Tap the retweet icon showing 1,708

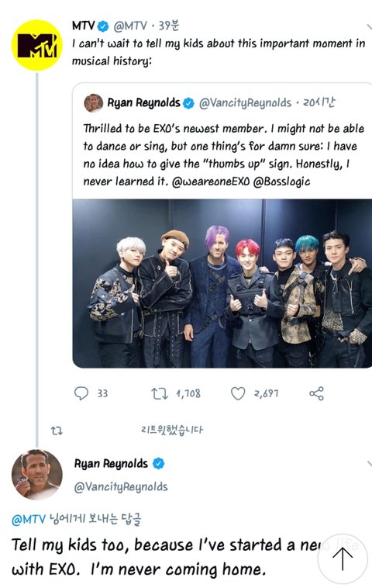click(x=160, y=393)
